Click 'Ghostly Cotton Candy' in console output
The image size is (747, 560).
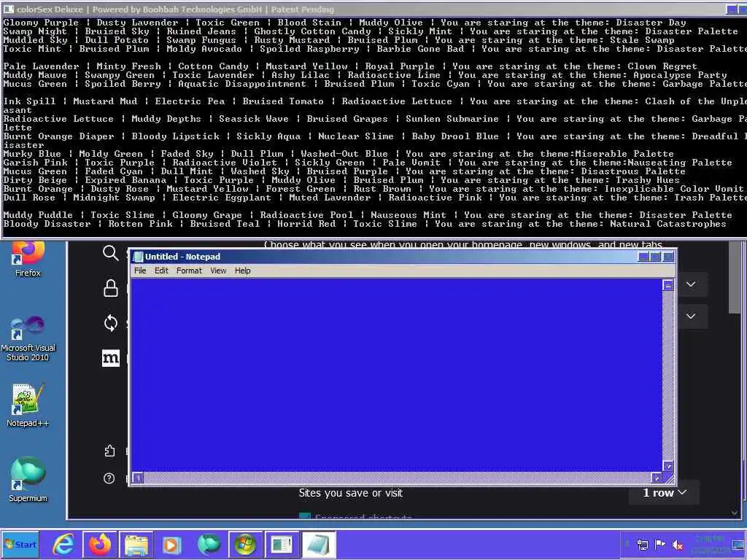coord(312,31)
